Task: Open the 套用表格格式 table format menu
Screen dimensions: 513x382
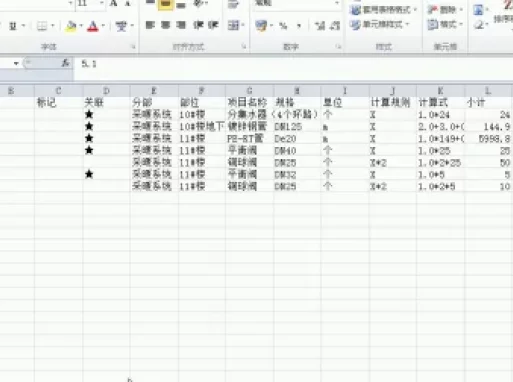Action: [384, 10]
